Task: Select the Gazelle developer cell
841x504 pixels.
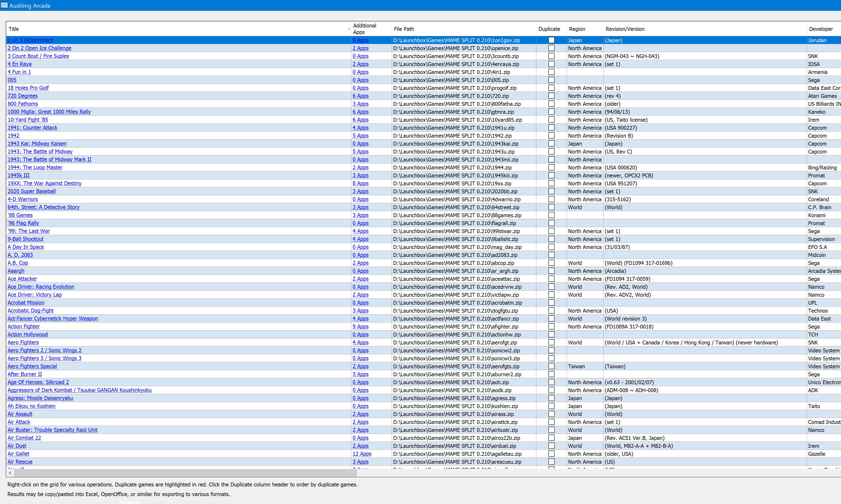Action: tap(824, 454)
